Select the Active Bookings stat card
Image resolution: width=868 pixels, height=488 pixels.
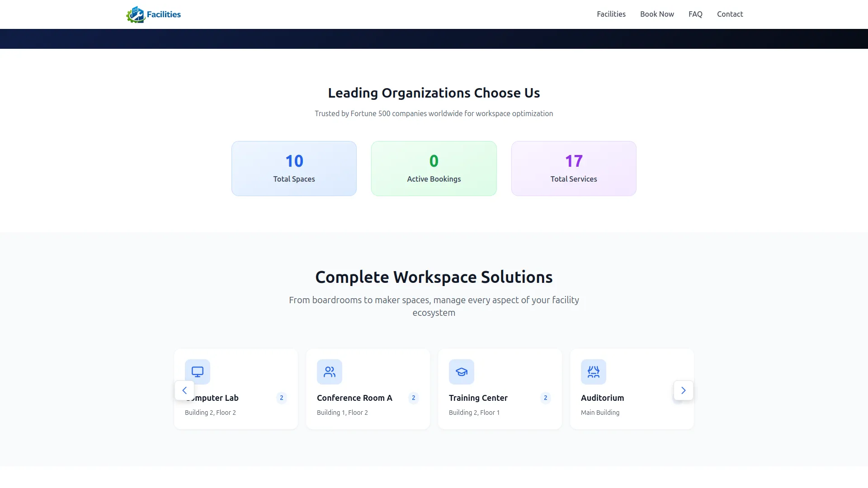click(x=434, y=169)
